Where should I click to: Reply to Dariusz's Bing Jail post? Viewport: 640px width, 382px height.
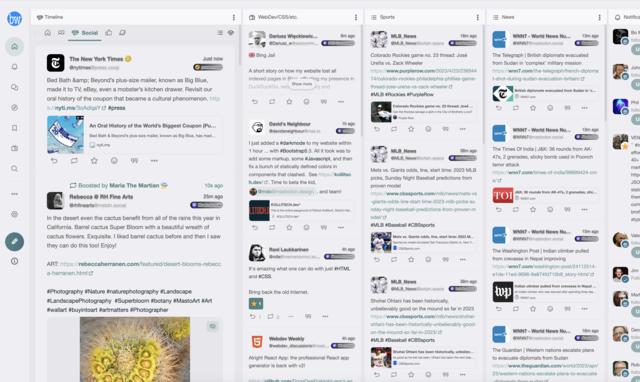pyautogui.click(x=255, y=101)
